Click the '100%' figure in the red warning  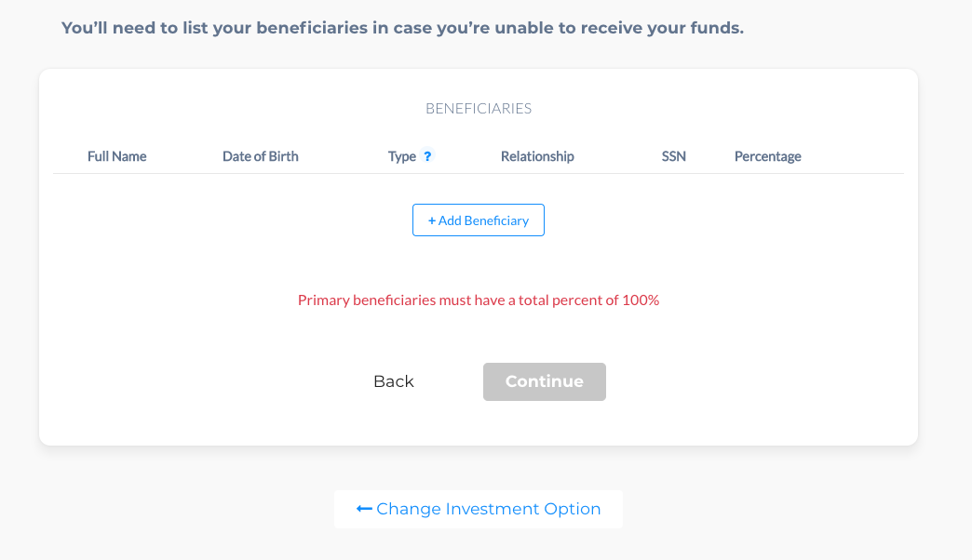coord(641,300)
